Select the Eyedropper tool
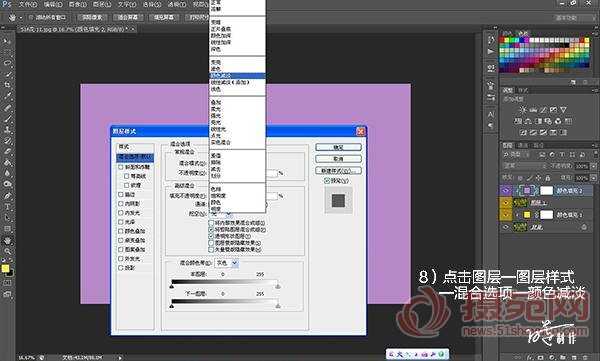Image resolution: width=600 pixels, height=361 pixels. point(7,96)
